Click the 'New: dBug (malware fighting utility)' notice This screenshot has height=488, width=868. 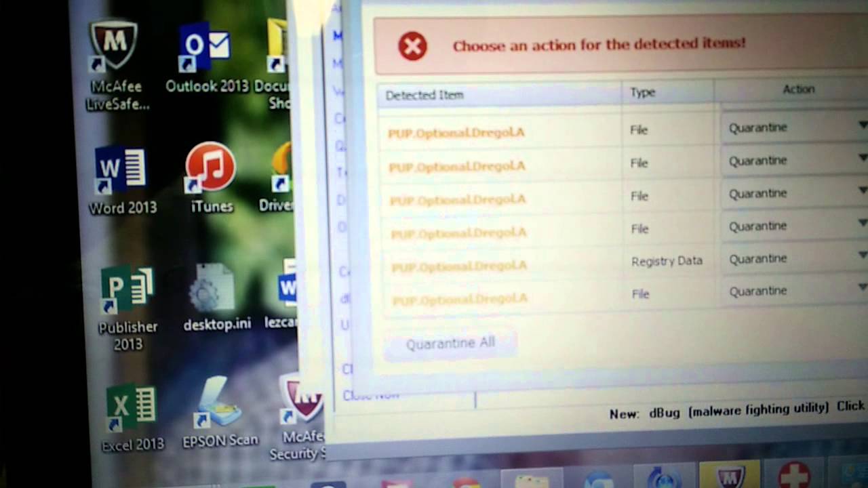pyautogui.click(x=719, y=410)
